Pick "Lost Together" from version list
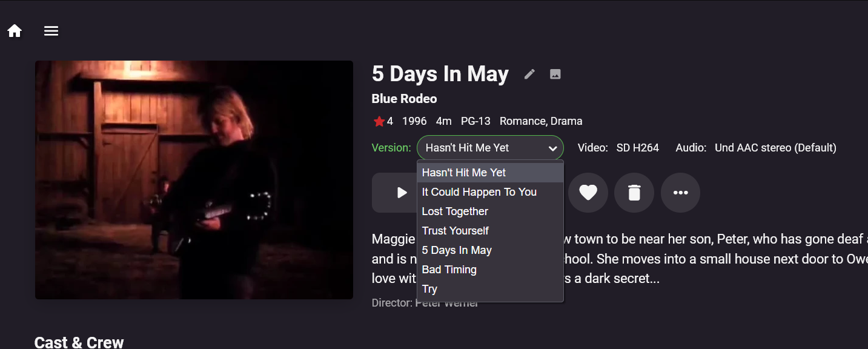Viewport: 868px width, 349px height. pyautogui.click(x=455, y=211)
